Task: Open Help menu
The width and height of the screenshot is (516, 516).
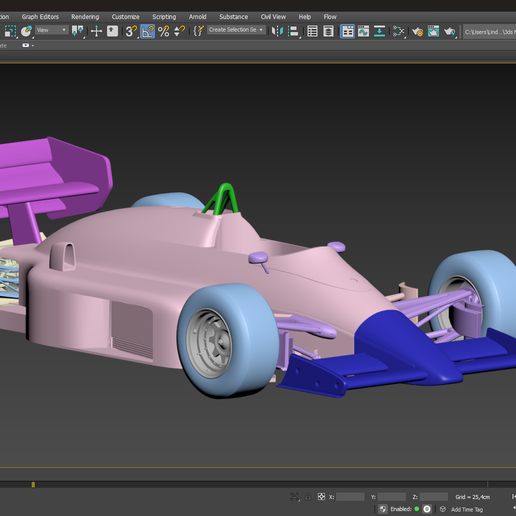Action: (x=304, y=17)
